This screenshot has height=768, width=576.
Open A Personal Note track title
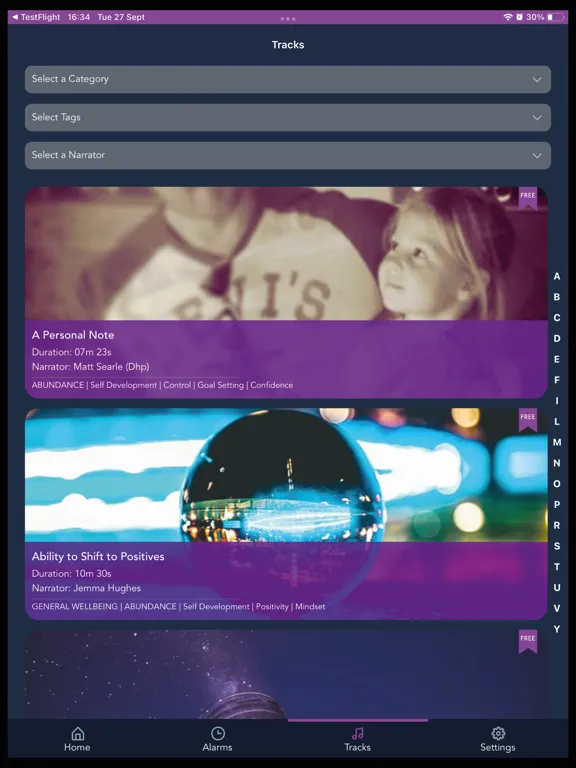click(73, 335)
